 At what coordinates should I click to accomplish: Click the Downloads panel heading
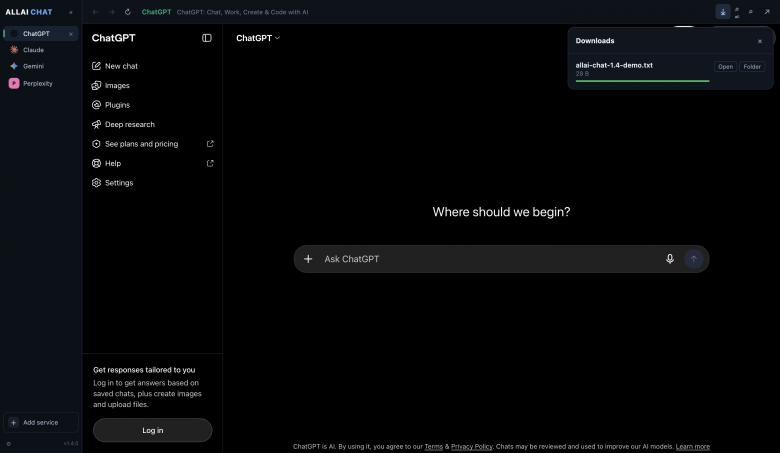tap(594, 41)
